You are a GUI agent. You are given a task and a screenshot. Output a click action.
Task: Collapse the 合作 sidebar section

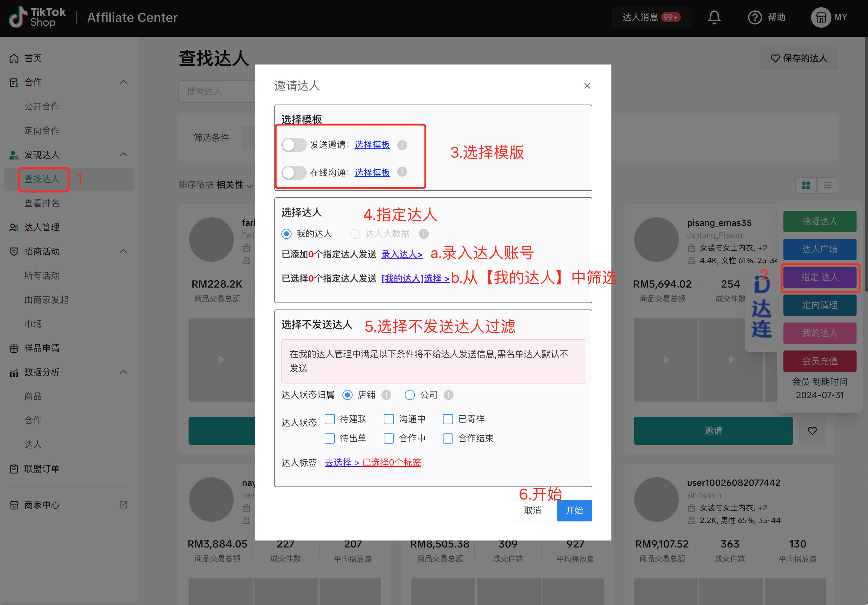(x=123, y=82)
